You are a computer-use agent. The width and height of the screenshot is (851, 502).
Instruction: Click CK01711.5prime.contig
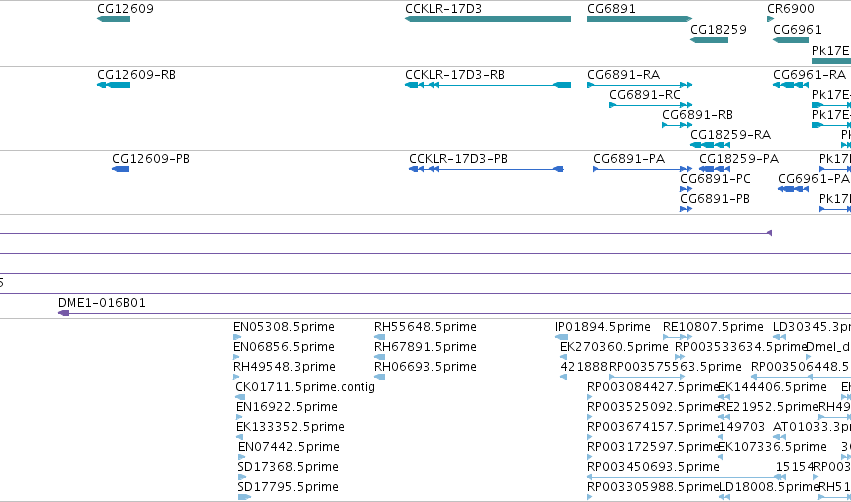[305, 387]
